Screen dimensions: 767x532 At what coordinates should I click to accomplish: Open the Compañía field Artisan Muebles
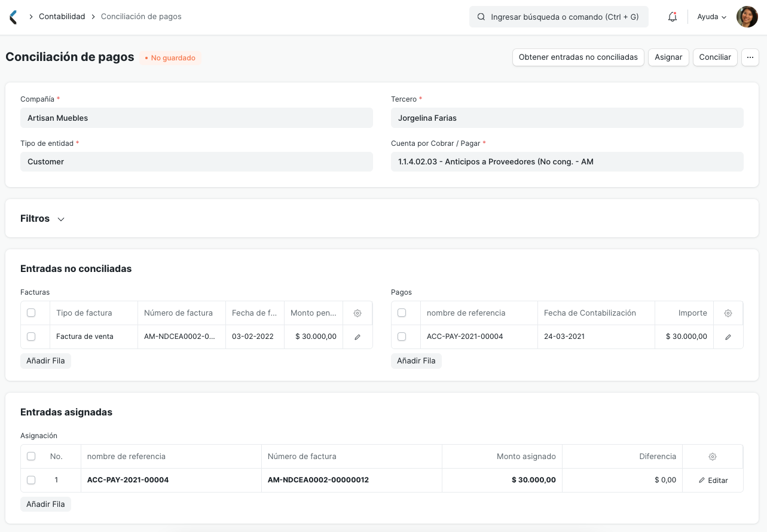point(197,118)
